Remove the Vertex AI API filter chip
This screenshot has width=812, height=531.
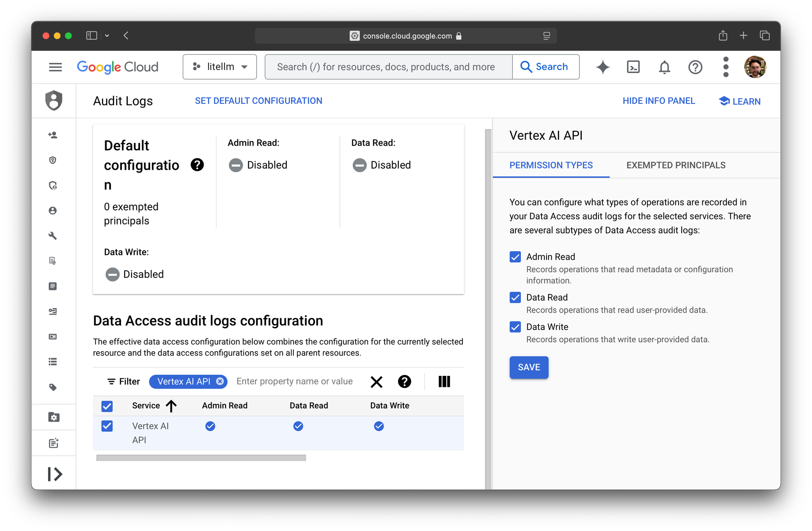click(x=220, y=381)
